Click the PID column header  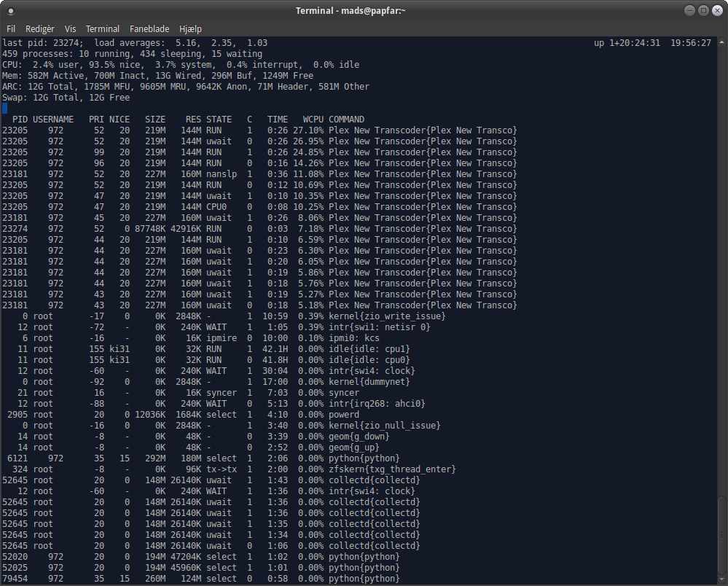click(20, 120)
